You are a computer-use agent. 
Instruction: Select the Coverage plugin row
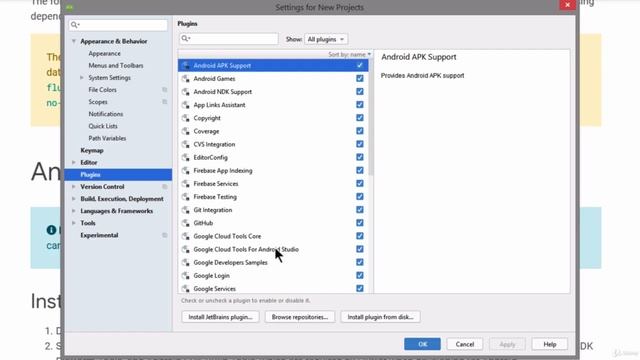273,131
